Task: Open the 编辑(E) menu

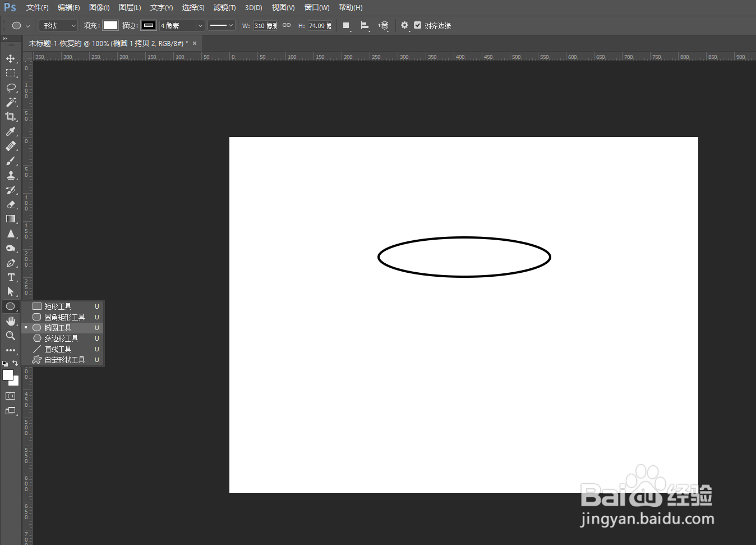Action: point(68,8)
